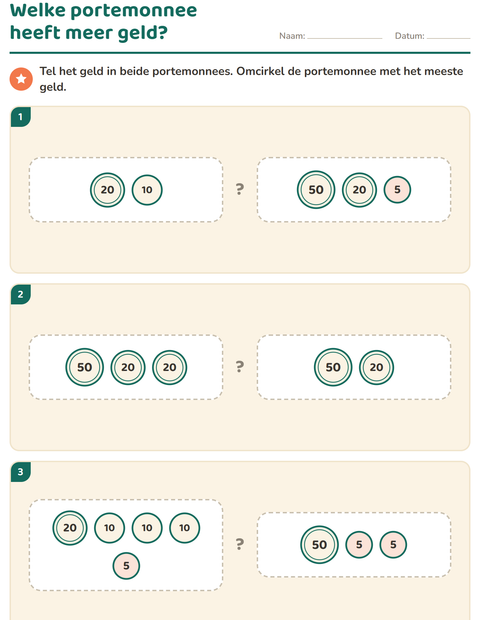Click the Datum input line
The height and width of the screenshot is (620, 480).
[449, 36]
